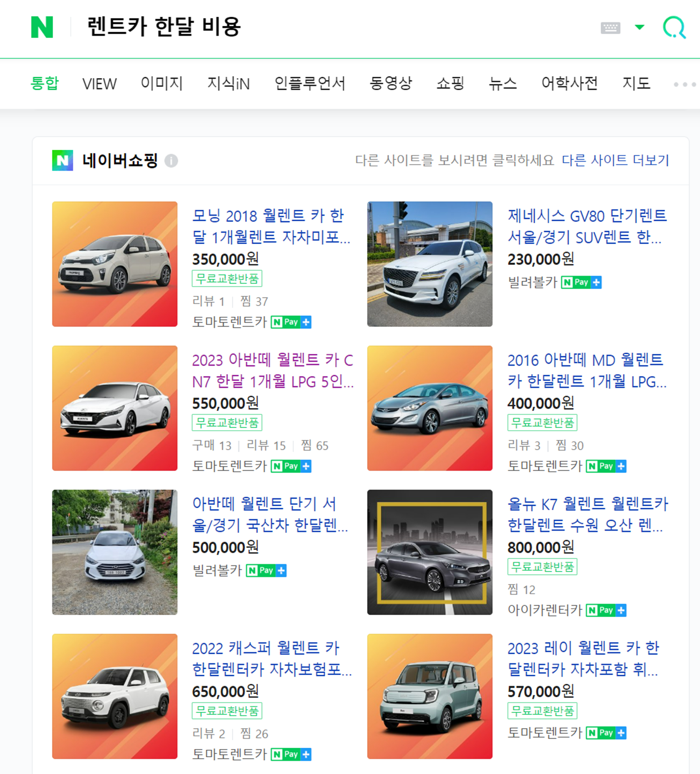
Task: Click 다른 사이트 더보기 link
Action: 615,160
